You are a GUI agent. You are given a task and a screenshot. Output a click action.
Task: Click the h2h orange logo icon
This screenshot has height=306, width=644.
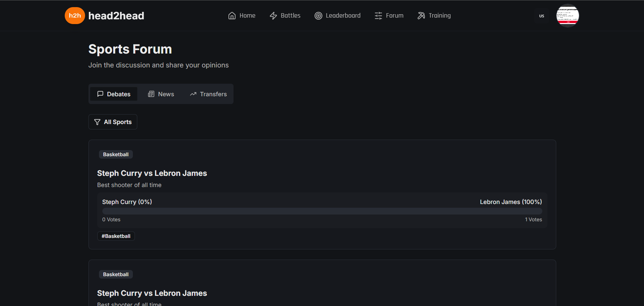[x=75, y=16]
